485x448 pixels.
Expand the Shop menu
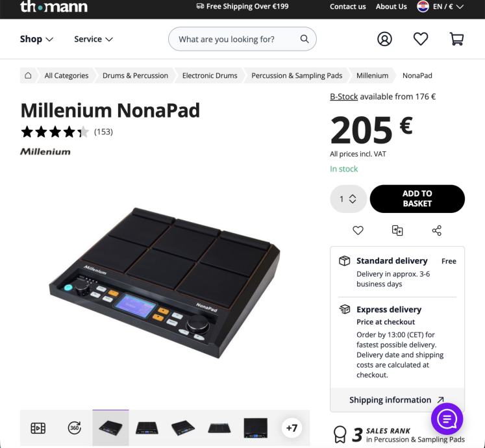[x=36, y=39]
